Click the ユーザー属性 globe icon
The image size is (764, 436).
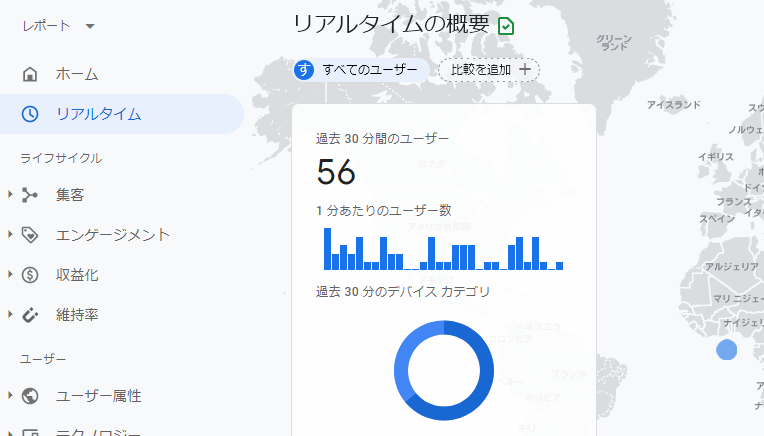(x=30, y=396)
